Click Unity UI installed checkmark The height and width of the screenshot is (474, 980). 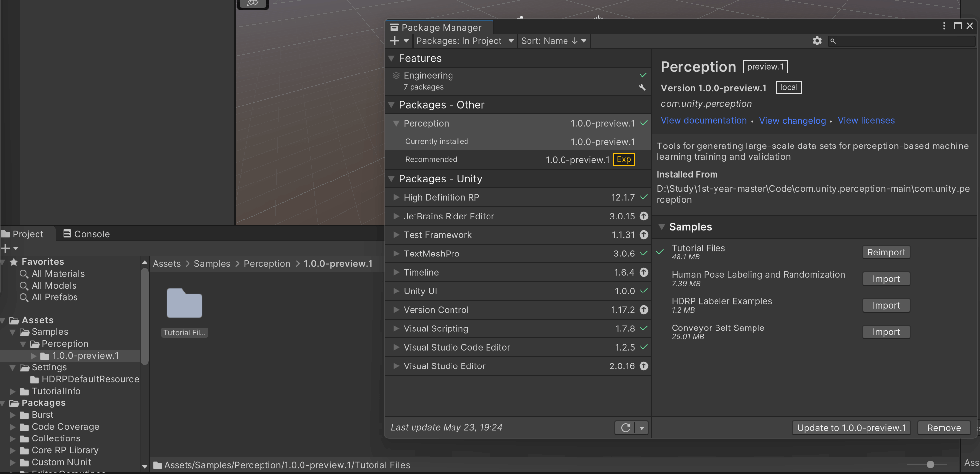click(644, 291)
